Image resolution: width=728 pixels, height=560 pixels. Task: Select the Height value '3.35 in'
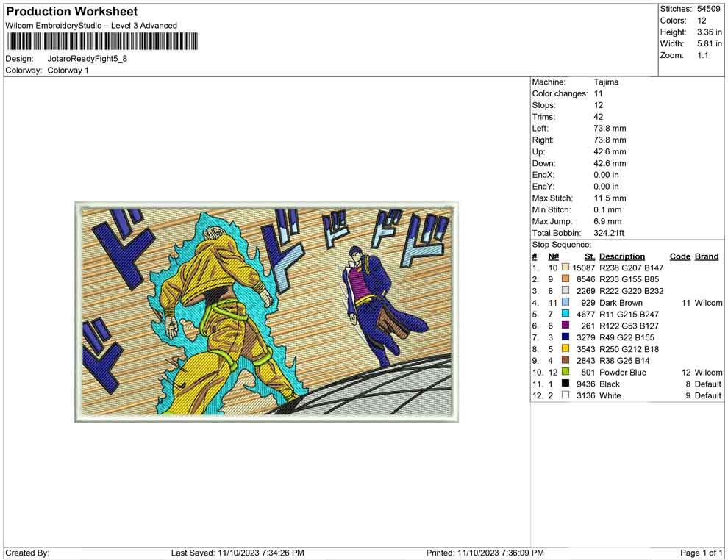710,32
